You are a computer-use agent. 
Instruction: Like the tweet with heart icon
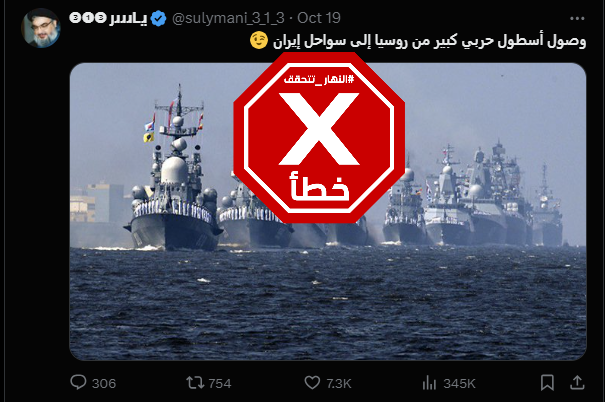[312, 383]
